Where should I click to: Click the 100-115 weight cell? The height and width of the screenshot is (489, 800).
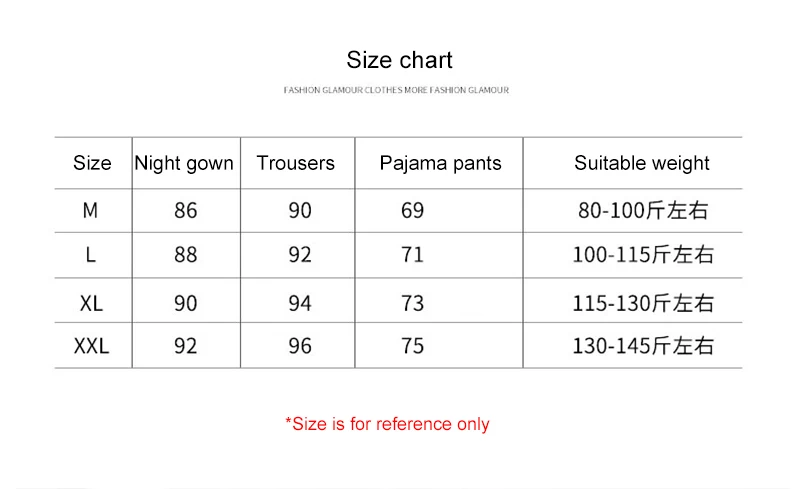[643, 255]
